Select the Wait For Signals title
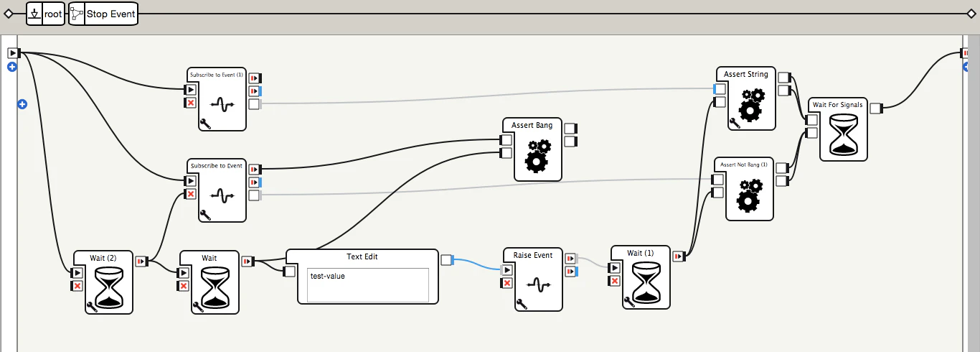Image resolution: width=980 pixels, height=352 pixels. [x=837, y=105]
